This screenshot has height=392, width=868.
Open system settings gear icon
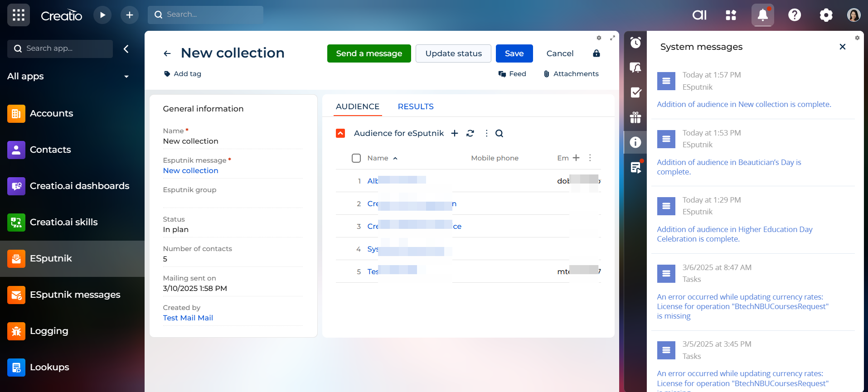(x=826, y=15)
